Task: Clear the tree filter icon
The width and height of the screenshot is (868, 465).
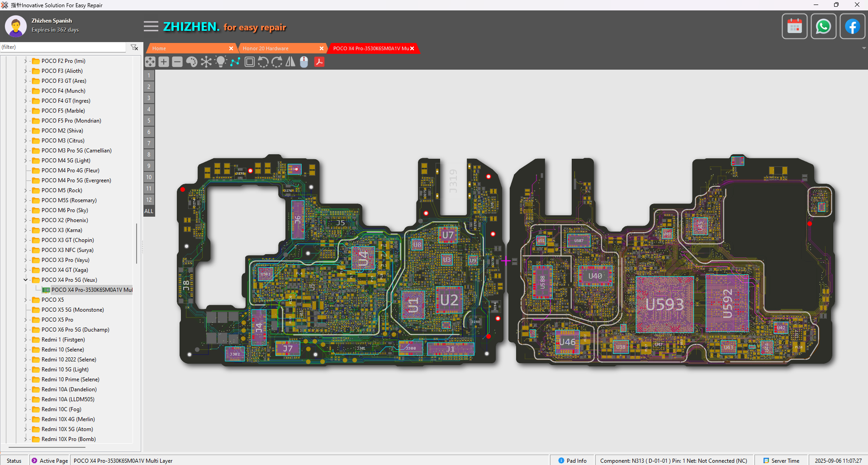Action: click(x=134, y=47)
